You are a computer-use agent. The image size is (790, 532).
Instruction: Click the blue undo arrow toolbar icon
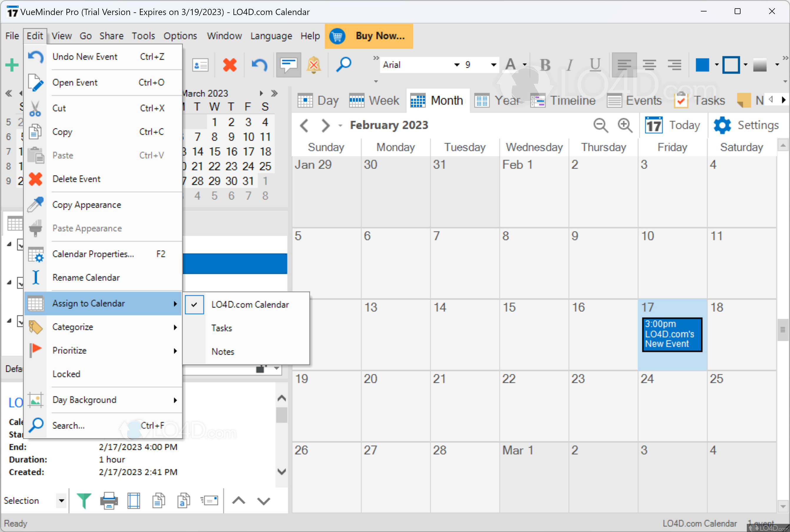coord(259,65)
